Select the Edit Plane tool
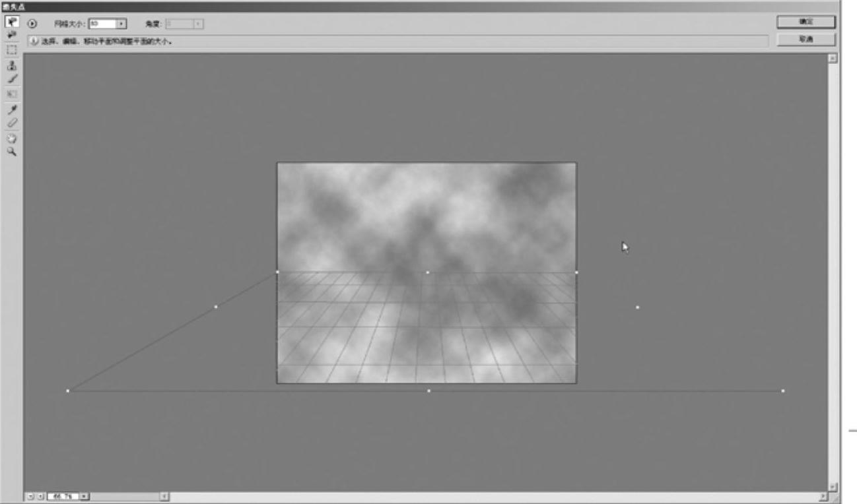This screenshot has width=857, height=504. (x=12, y=22)
